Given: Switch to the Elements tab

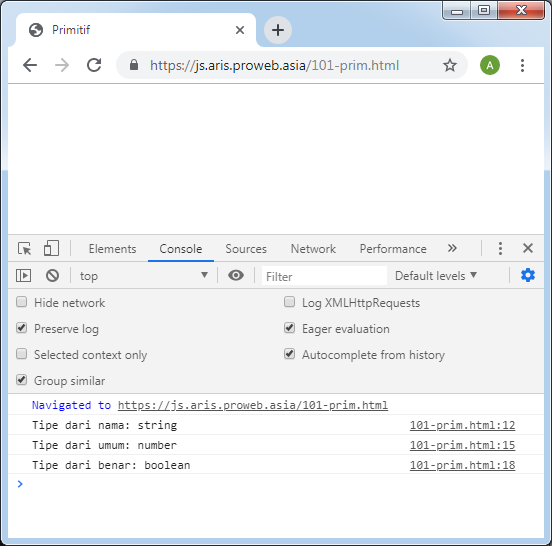Looking at the screenshot, I should click(x=112, y=249).
